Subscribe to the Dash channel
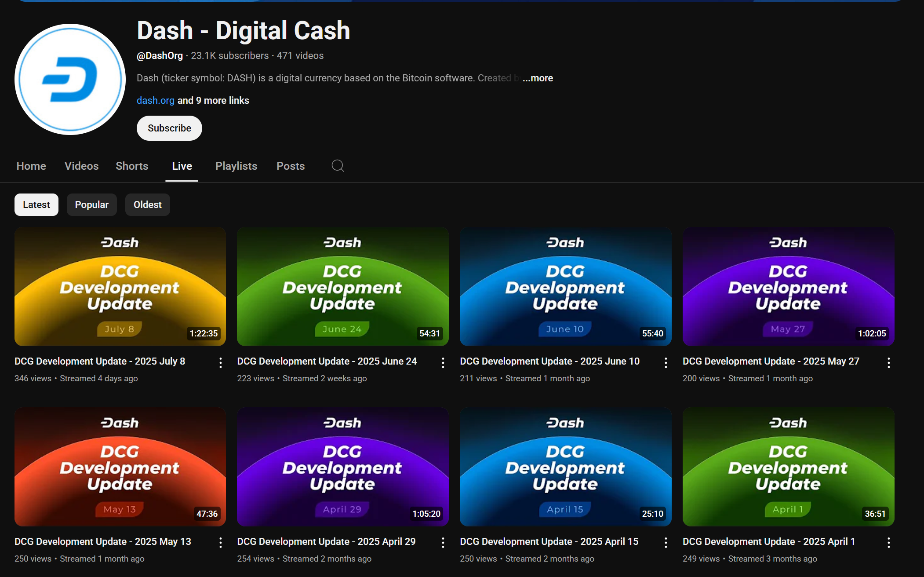The width and height of the screenshot is (924, 577). pos(169,128)
